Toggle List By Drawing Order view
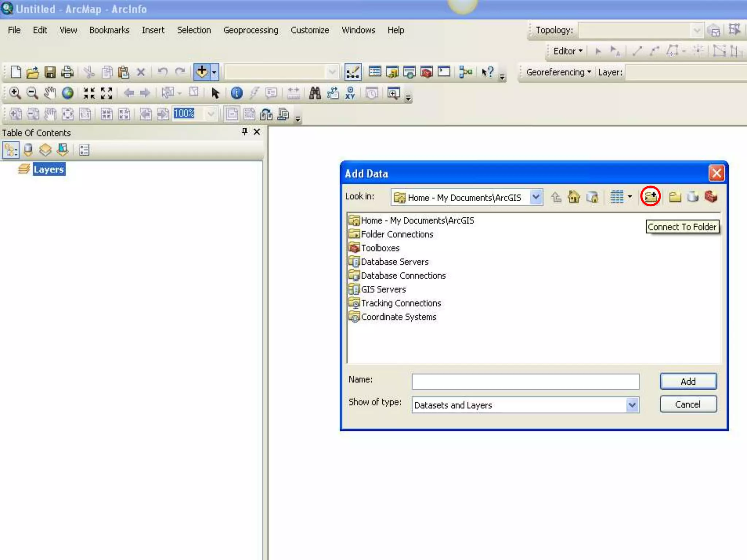 11,150
